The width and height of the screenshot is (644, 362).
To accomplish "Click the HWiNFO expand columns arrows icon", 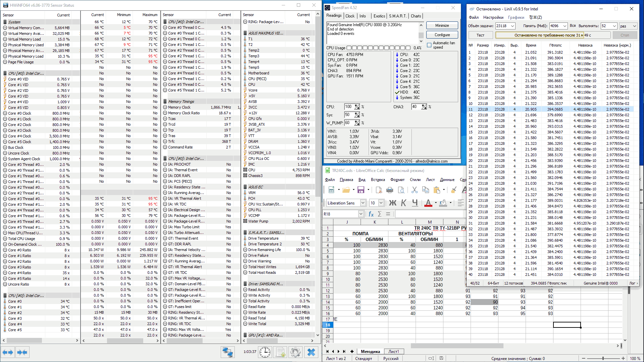I will (x=7, y=352).
